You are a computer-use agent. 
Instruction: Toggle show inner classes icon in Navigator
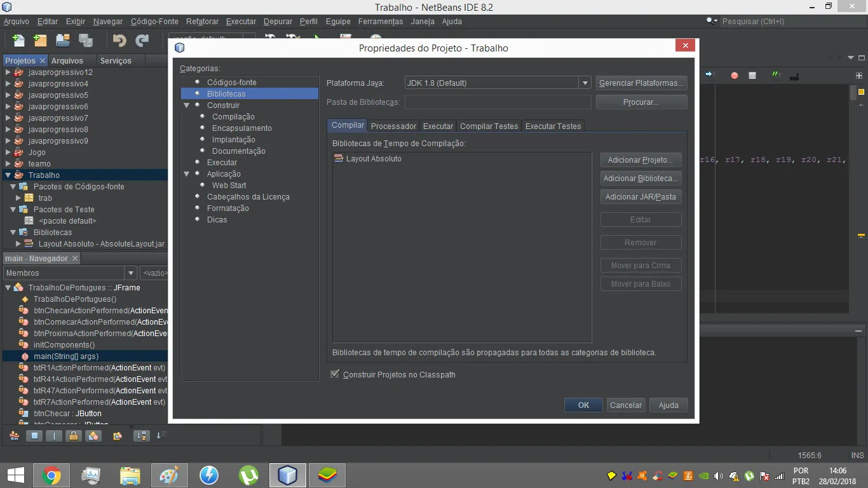point(93,436)
